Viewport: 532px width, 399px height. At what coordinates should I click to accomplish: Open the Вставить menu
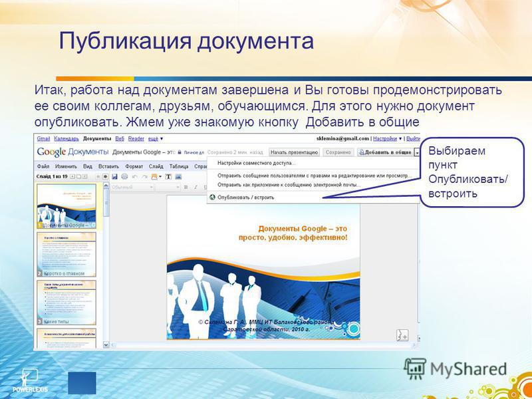click(108, 167)
